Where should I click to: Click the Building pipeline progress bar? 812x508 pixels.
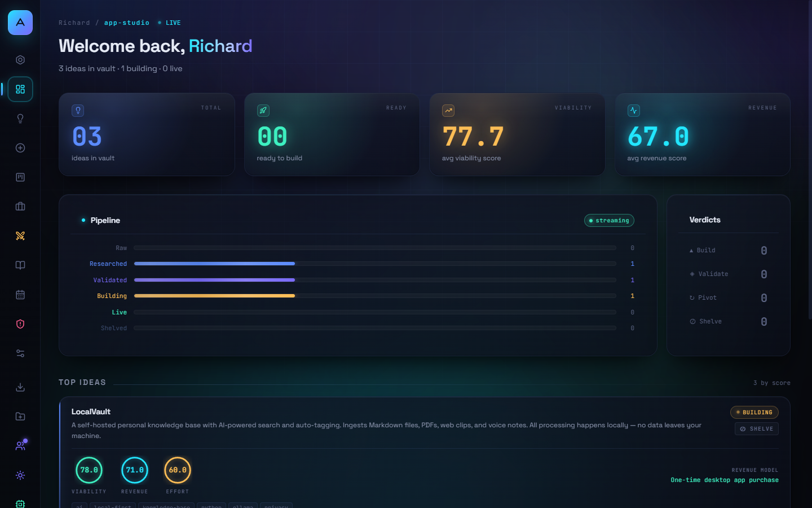pos(375,296)
